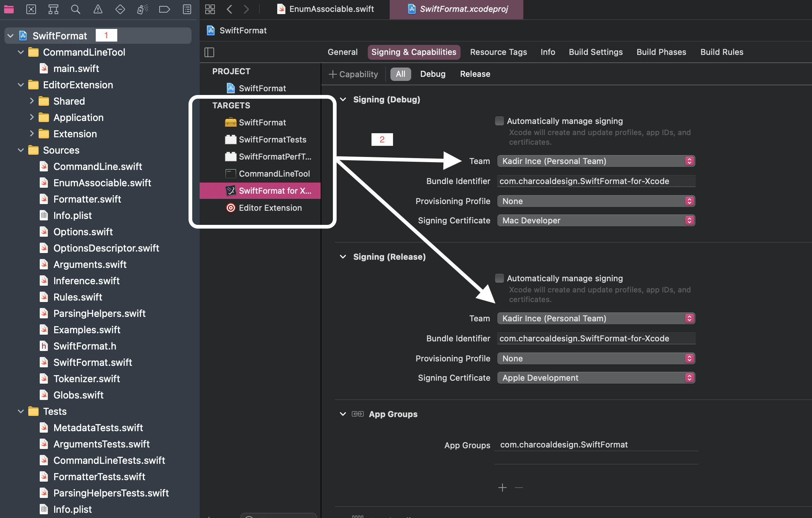Edit the Debug Bundle Identifier field
This screenshot has width=812, height=518.
tap(596, 181)
